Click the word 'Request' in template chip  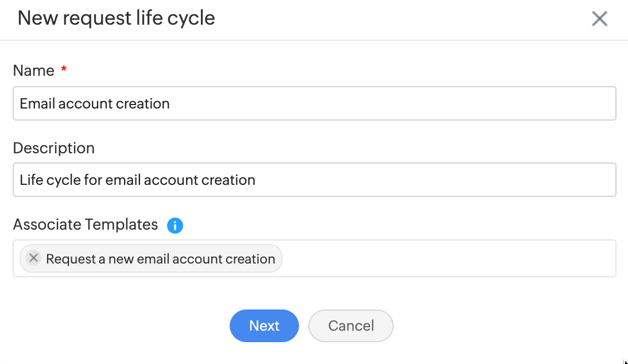click(x=71, y=259)
